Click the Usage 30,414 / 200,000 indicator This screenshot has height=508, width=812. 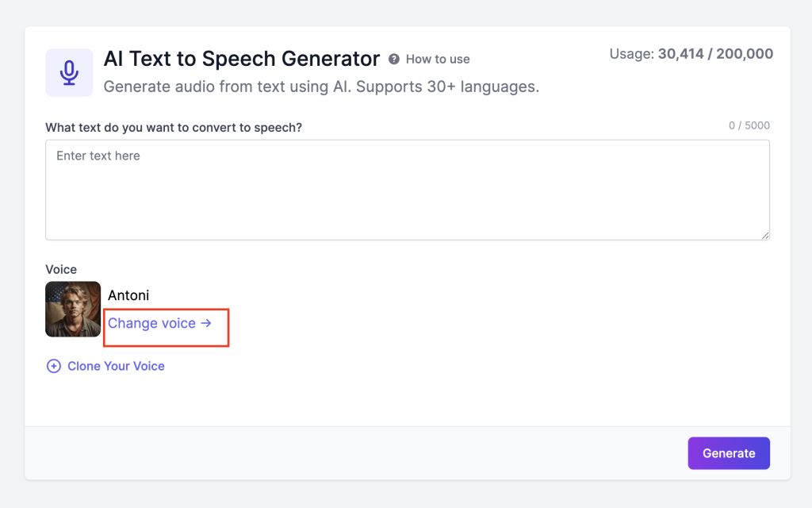(x=691, y=54)
